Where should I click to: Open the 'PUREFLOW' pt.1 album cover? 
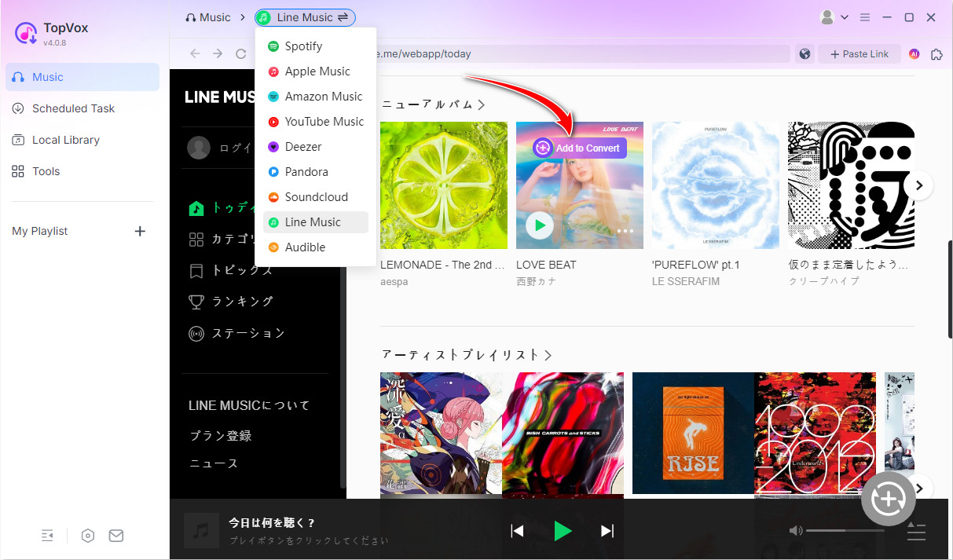coord(716,185)
